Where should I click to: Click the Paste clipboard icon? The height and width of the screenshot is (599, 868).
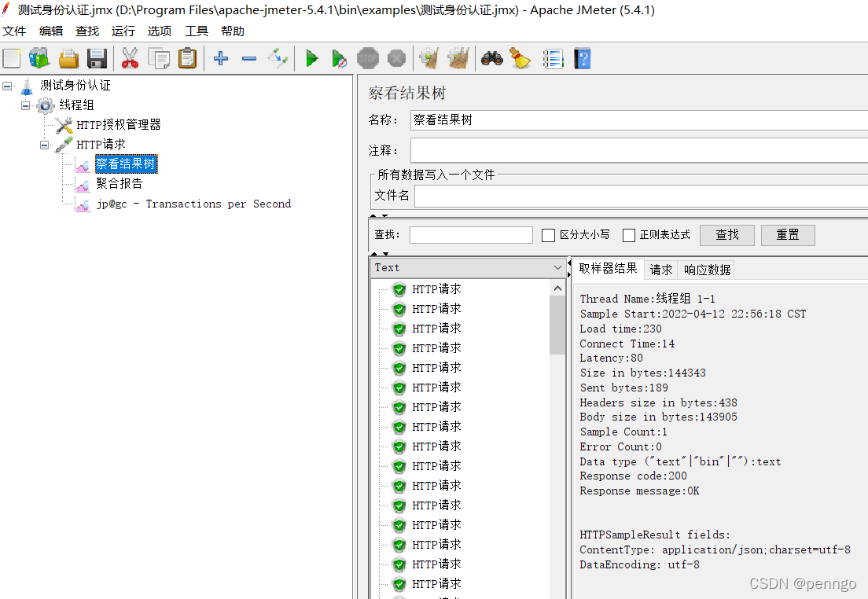point(188,58)
